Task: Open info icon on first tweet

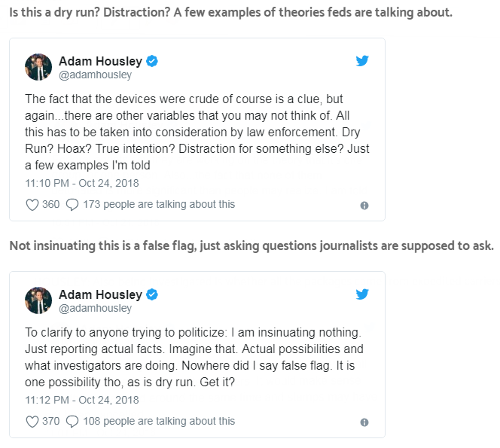Action: coord(364,205)
